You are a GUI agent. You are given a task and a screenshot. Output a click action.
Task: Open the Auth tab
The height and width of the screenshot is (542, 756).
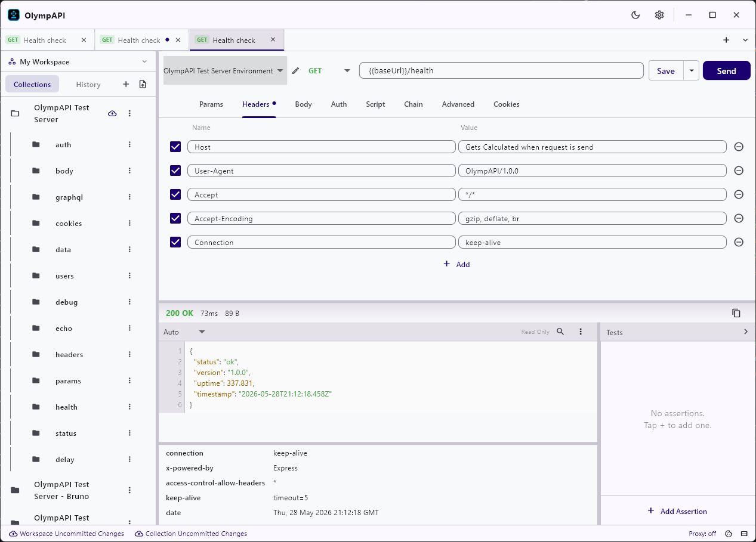(339, 104)
